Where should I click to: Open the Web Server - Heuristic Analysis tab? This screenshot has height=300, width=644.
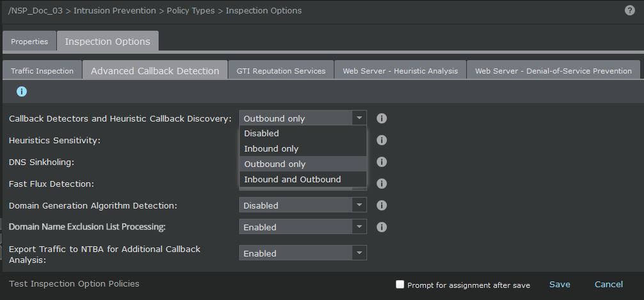click(x=400, y=71)
